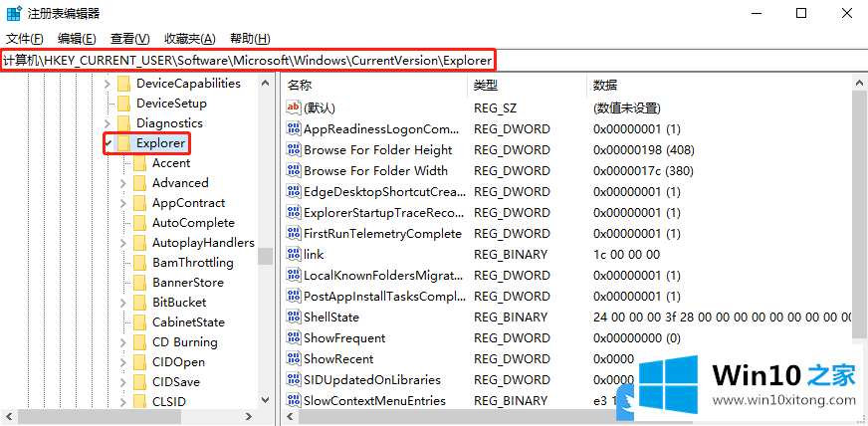Click the LocalKnownFoldersMigrat... value icon
Image resolution: width=868 pixels, height=426 pixels.
point(294,275)
